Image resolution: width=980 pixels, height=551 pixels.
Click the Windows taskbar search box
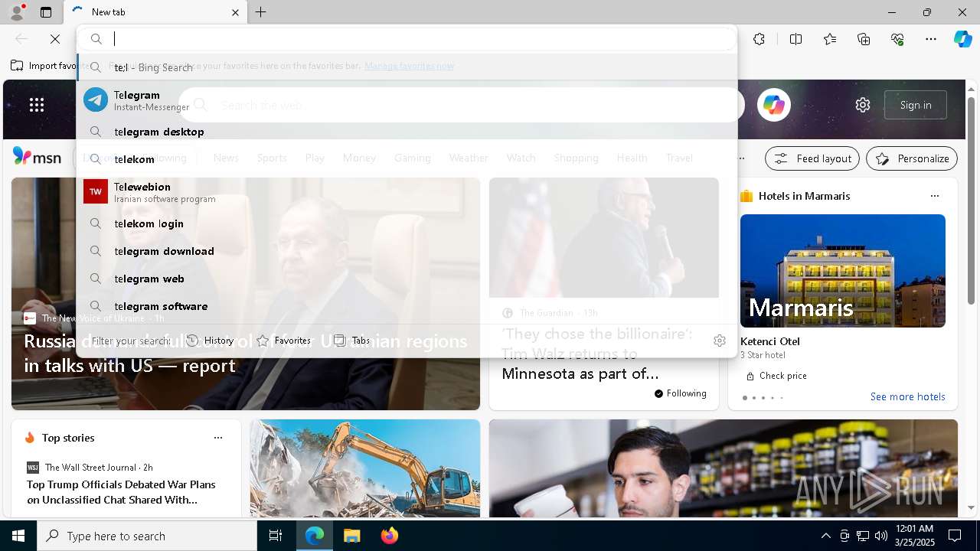pos(147,536)
